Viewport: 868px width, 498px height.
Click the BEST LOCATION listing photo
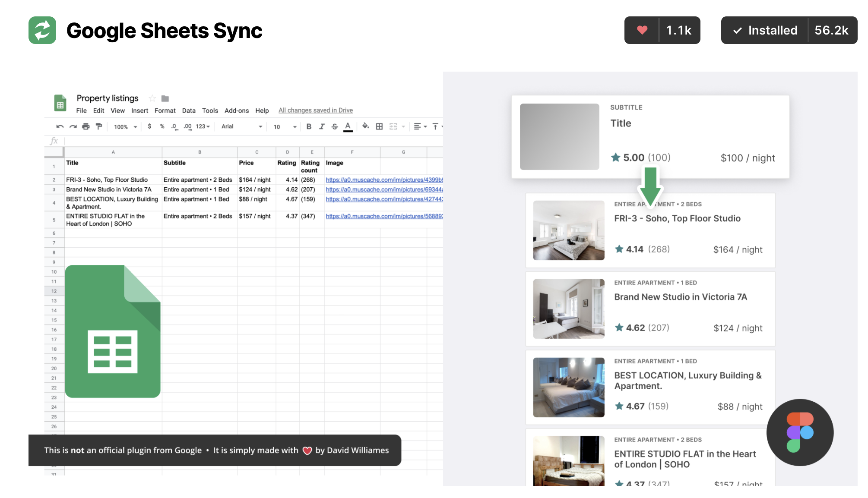click(569, 388)
